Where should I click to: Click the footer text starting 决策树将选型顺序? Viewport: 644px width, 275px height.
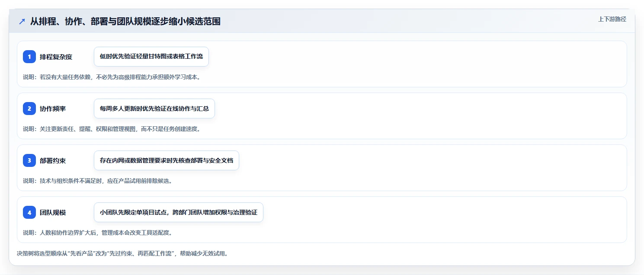122,253
